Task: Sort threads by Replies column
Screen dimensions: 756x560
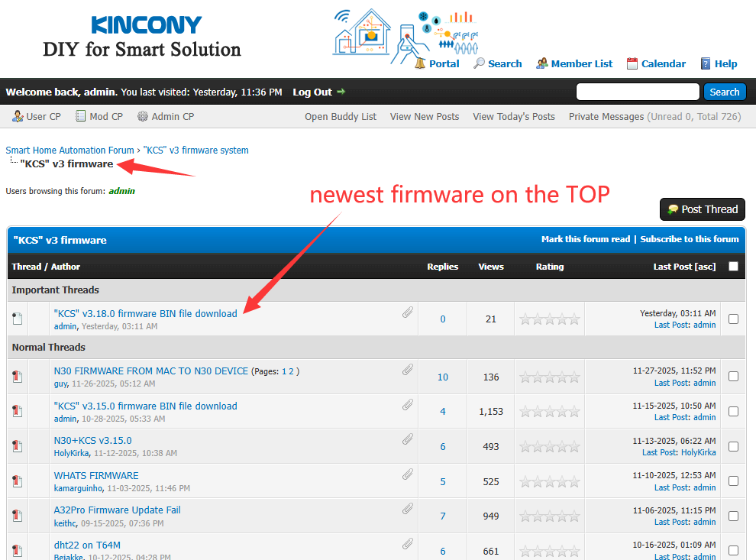Action: (x=442, y=267)
